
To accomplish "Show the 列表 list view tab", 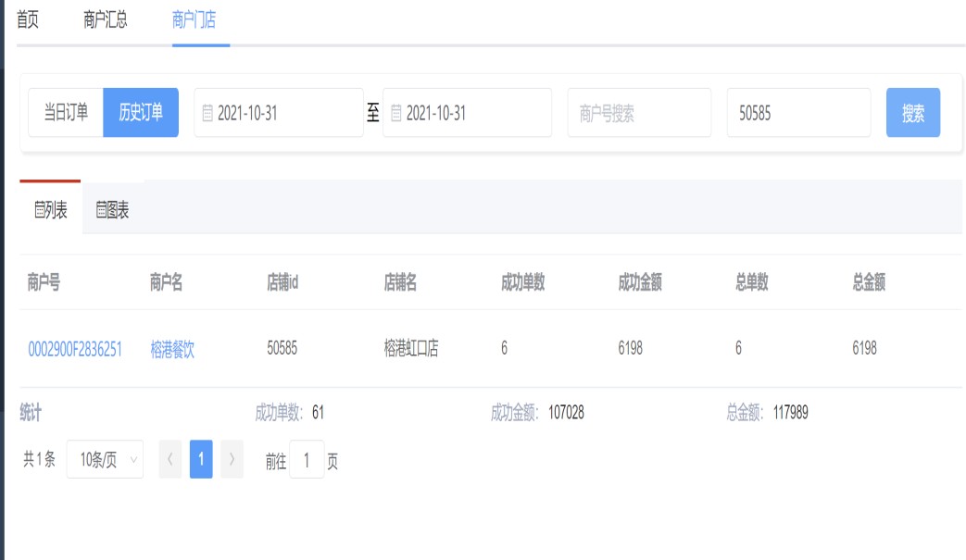I will point(51,211).
